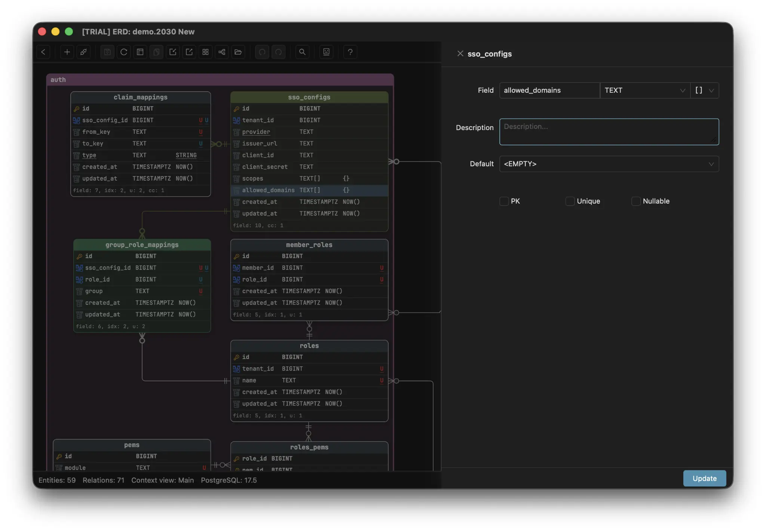Select the provider row in sso_configs
Image resolution: width=766 pixels, height=532 pixels.
point(309,132)
